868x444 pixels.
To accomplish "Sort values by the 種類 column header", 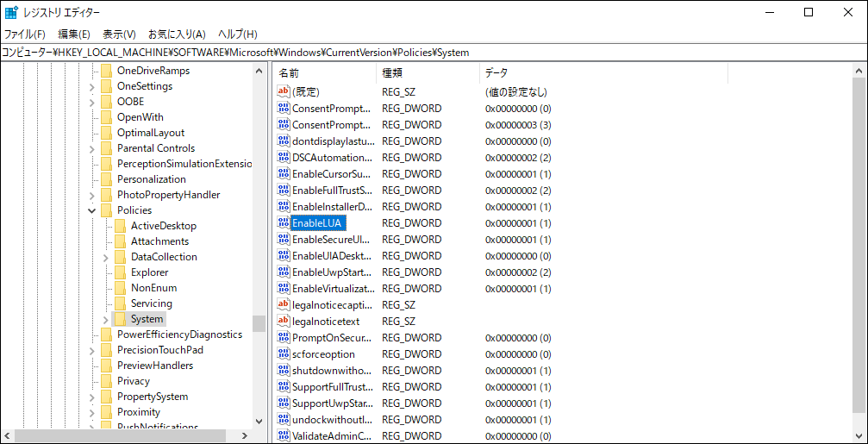I will coord(428,72).
